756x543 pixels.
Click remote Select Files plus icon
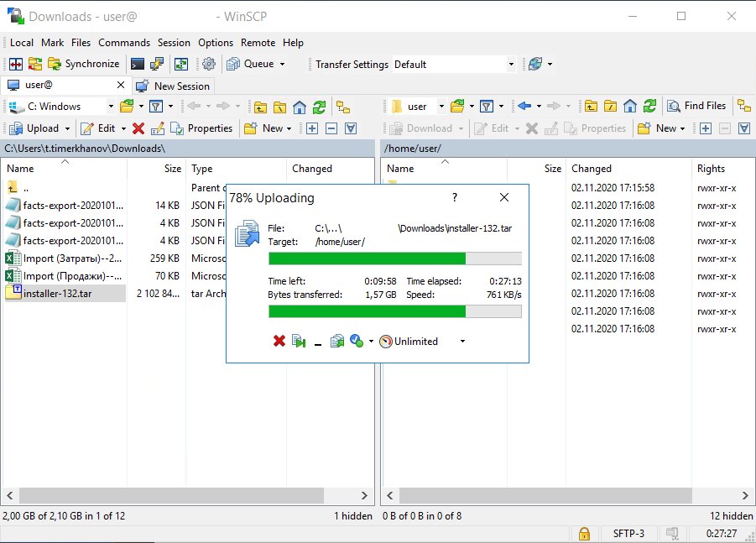(x=706, y=128)
